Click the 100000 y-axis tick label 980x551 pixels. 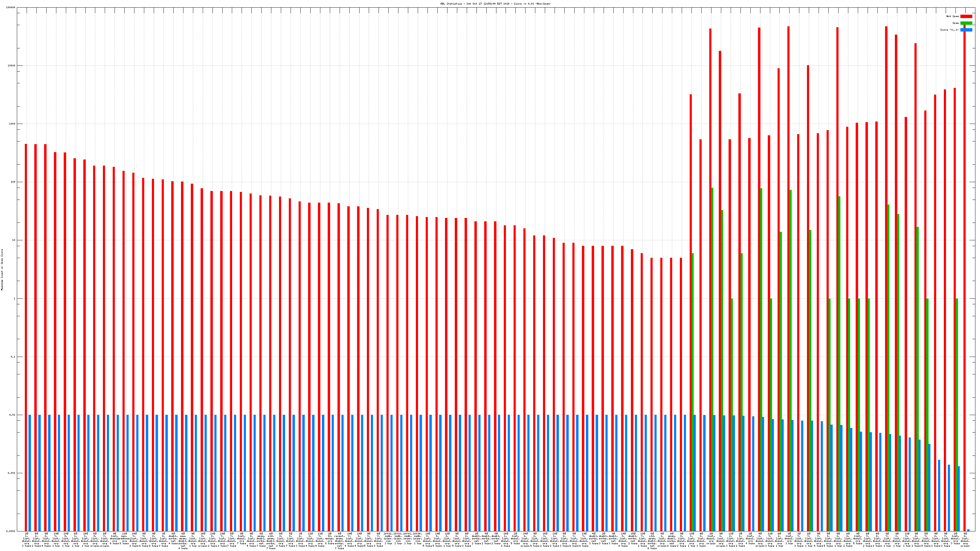(11, 8)
